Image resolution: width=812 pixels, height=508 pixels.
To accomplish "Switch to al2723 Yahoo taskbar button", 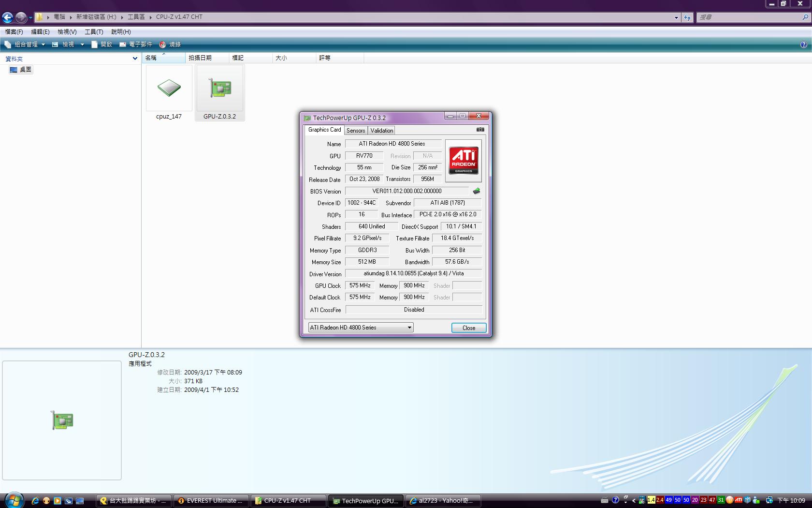I will coord(443,501).
